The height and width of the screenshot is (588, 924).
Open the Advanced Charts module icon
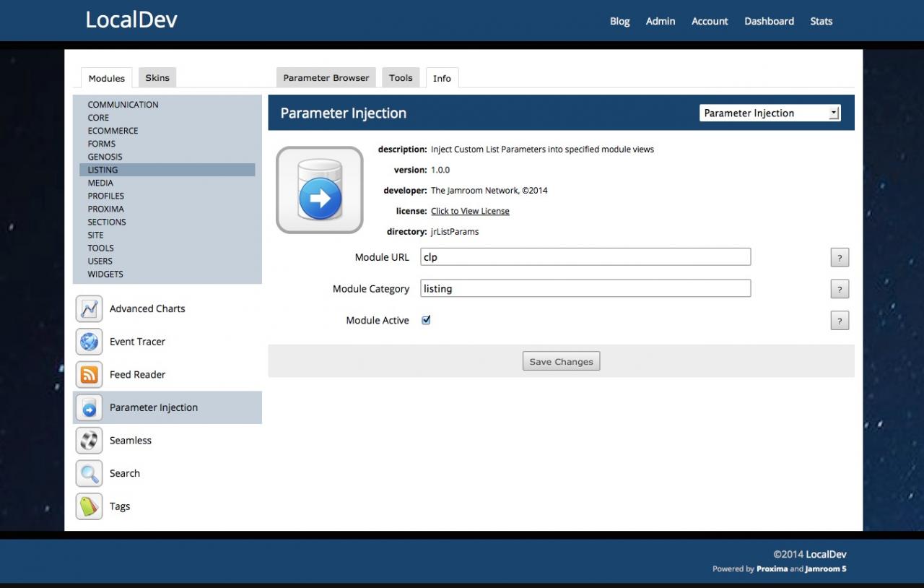89,309
